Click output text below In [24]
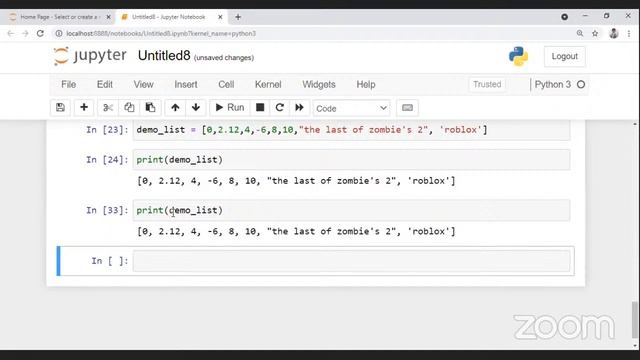640x360 pixels. tap(296, 181)
